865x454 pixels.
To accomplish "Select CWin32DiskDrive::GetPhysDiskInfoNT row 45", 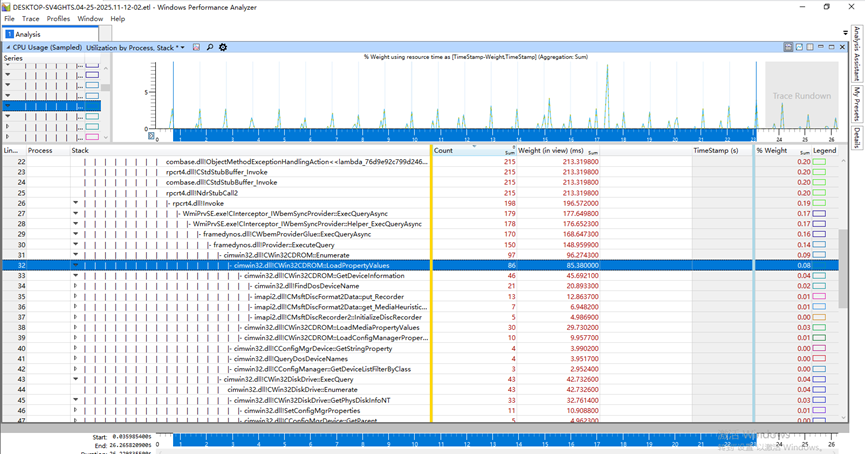I will pos(420,400).
